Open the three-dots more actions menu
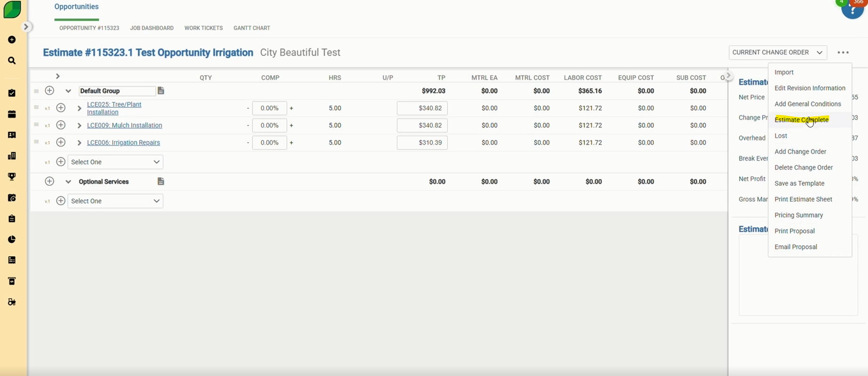 [x=843, y=52]
